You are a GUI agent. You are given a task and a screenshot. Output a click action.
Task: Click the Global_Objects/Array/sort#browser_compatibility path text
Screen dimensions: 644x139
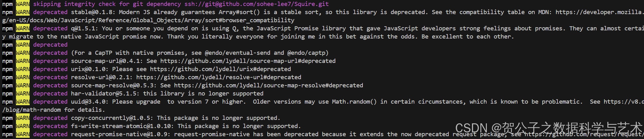pyautogui.click(x=213, y=20)
